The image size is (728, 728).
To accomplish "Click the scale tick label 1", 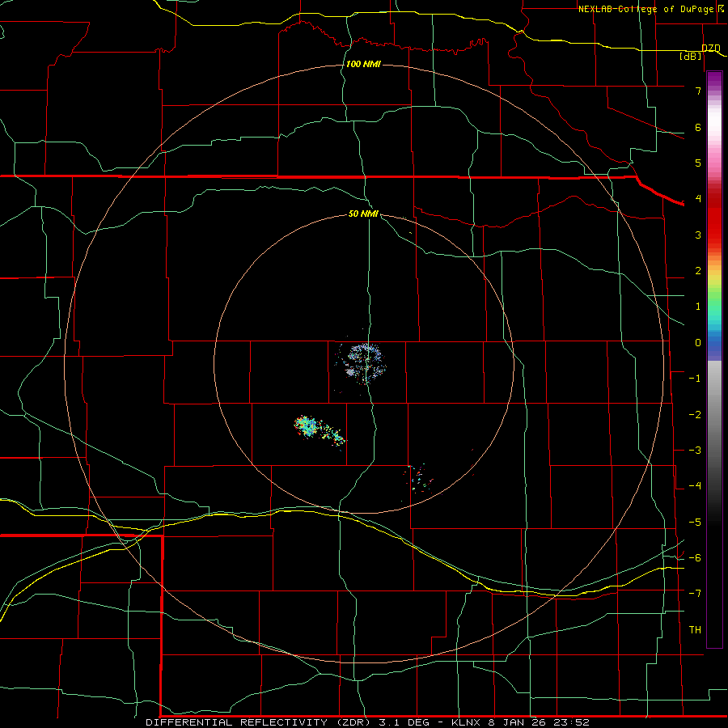I will point(698,306).
